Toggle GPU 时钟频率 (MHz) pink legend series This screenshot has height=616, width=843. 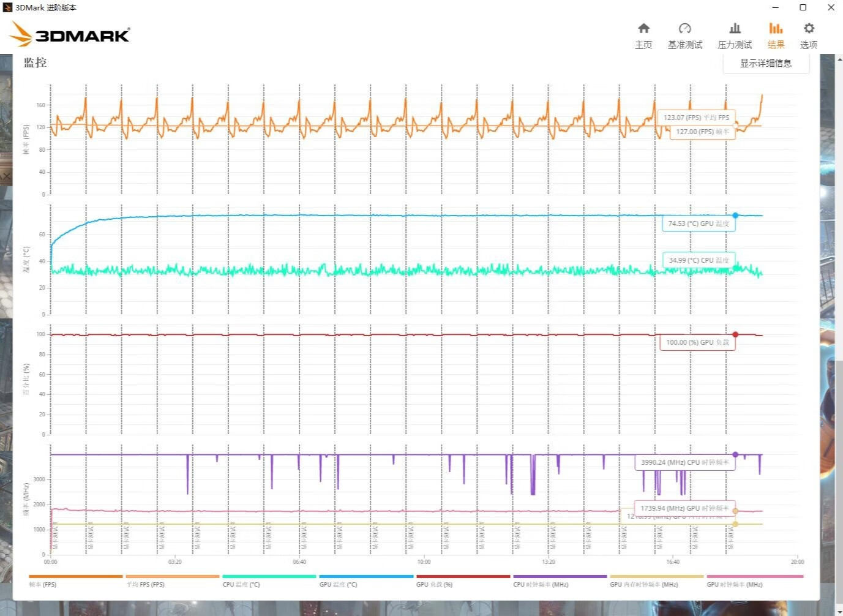click(755, 580)
